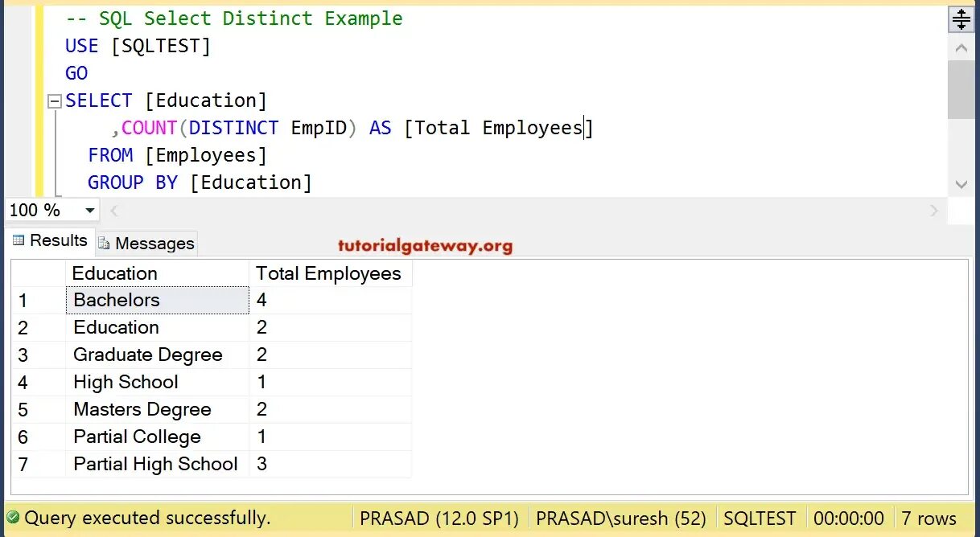Select the Bachelors cell
Screen dimensions: 980x537
[157, 300]
